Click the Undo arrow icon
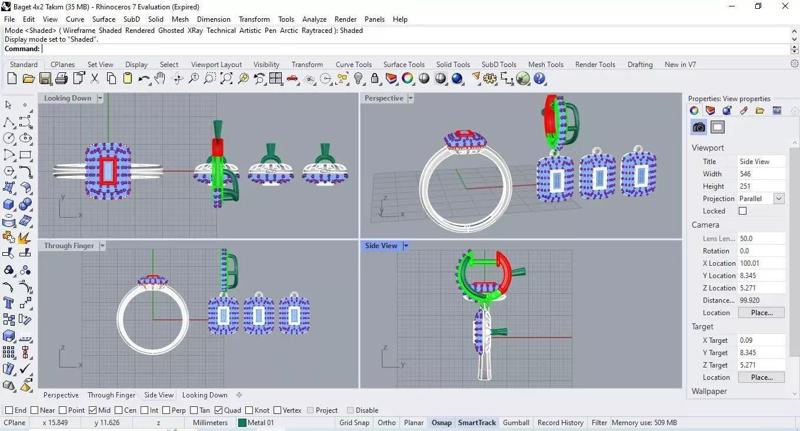Screen dimensions: 800x431 click(144, 79)
